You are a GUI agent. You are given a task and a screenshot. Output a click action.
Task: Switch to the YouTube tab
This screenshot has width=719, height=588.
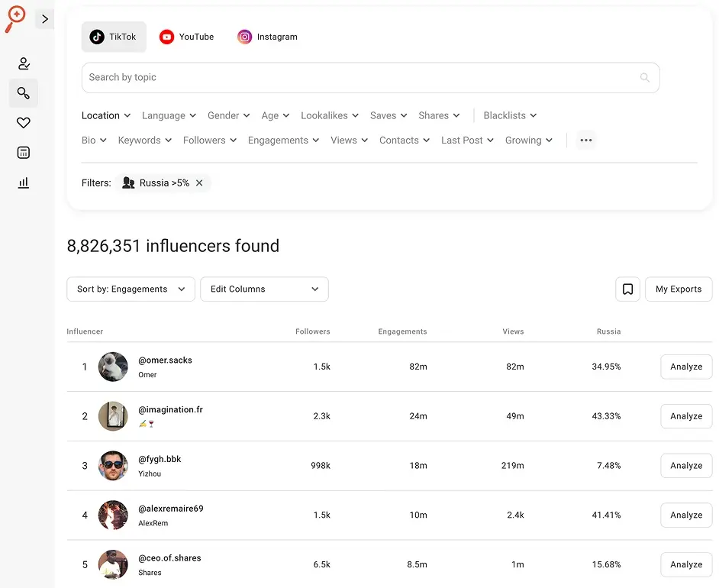(187, 37)
